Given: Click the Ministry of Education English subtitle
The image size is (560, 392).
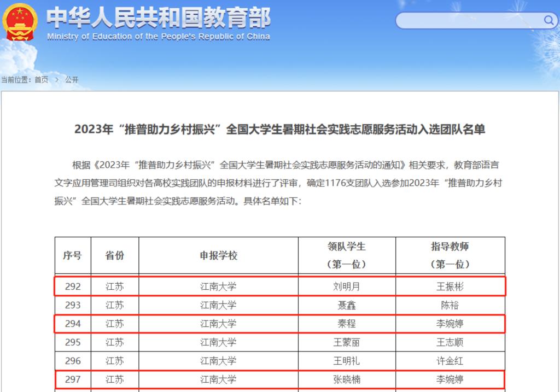Looking at the screenshot, I should click(159, 37).
